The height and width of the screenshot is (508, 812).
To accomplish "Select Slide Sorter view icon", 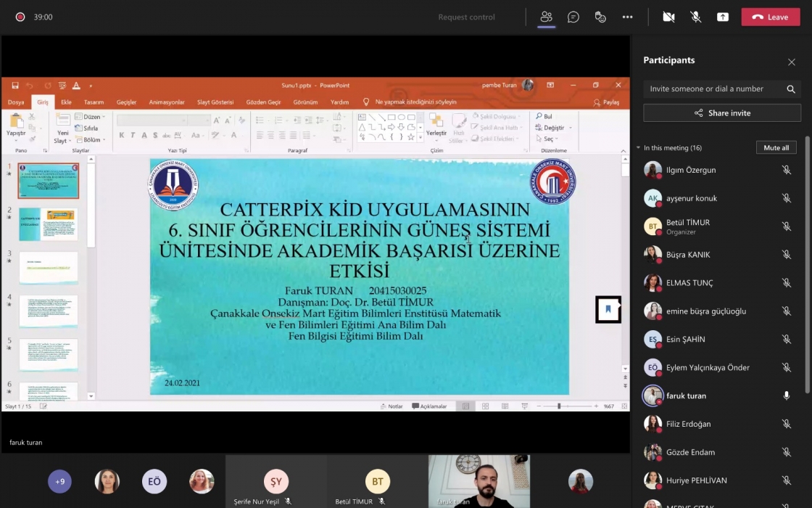I will [x=485, y=406].
